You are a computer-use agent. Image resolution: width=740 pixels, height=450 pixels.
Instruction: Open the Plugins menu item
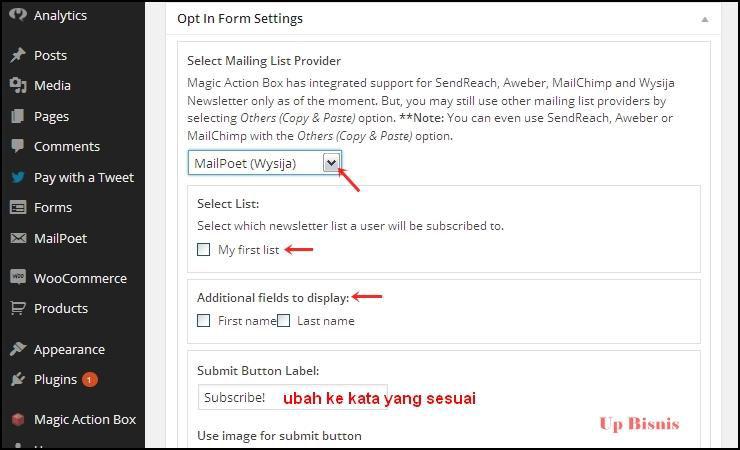coord(55,380)
